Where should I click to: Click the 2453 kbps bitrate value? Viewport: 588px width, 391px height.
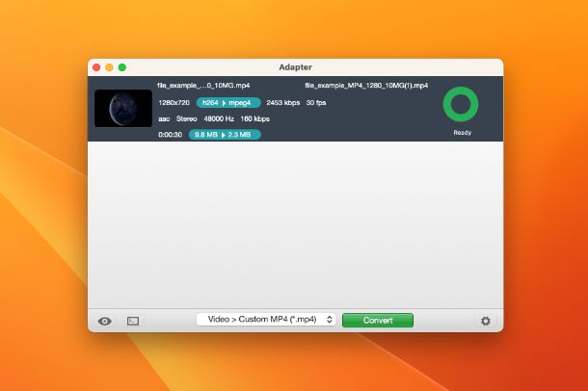click(283, 103)
